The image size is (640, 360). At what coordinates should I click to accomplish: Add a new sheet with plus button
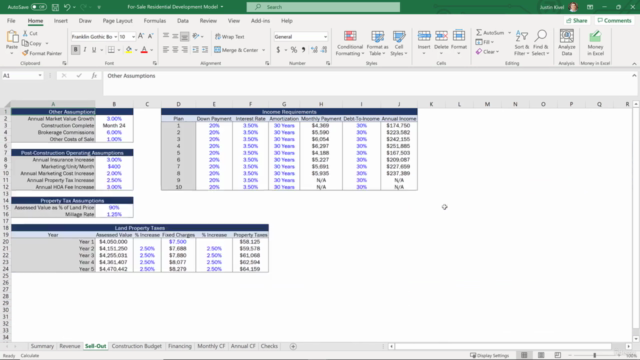pyautogui.click(x=293, y=346)
